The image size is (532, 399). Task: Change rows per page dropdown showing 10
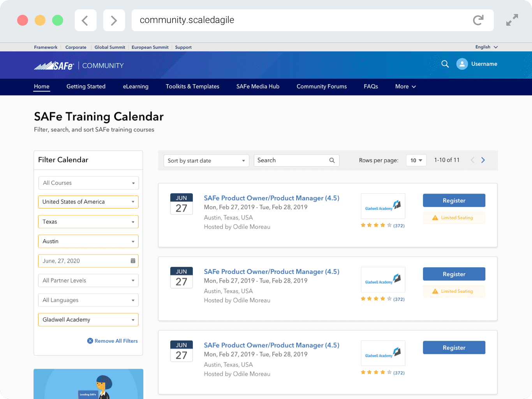click(x=416, y=161)
